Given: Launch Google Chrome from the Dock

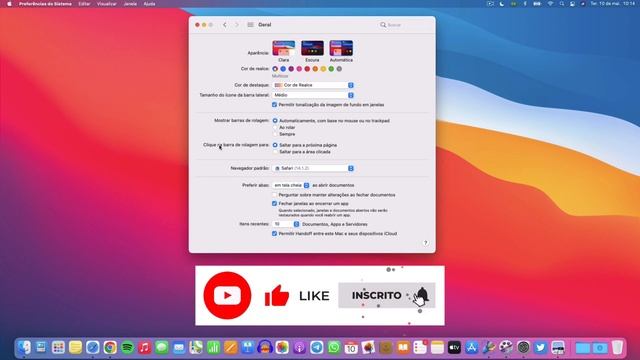Looking at the screenshot, I should [110, 347].
